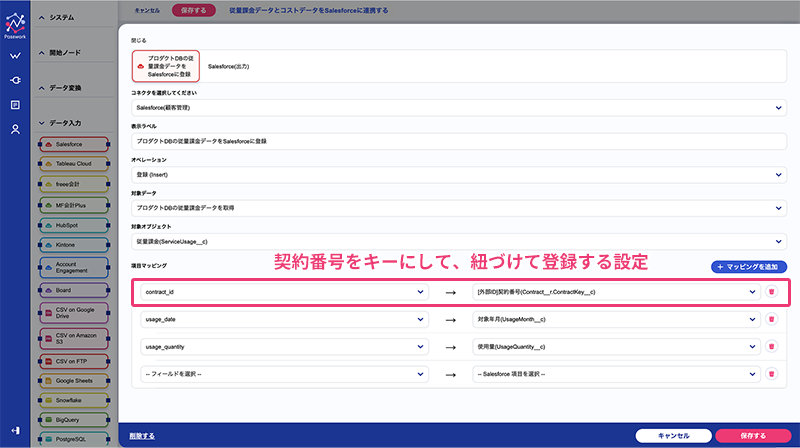This screenshot has width=800, height=448.
Task: Click the 閉じる link
Action: click(138, 40)
